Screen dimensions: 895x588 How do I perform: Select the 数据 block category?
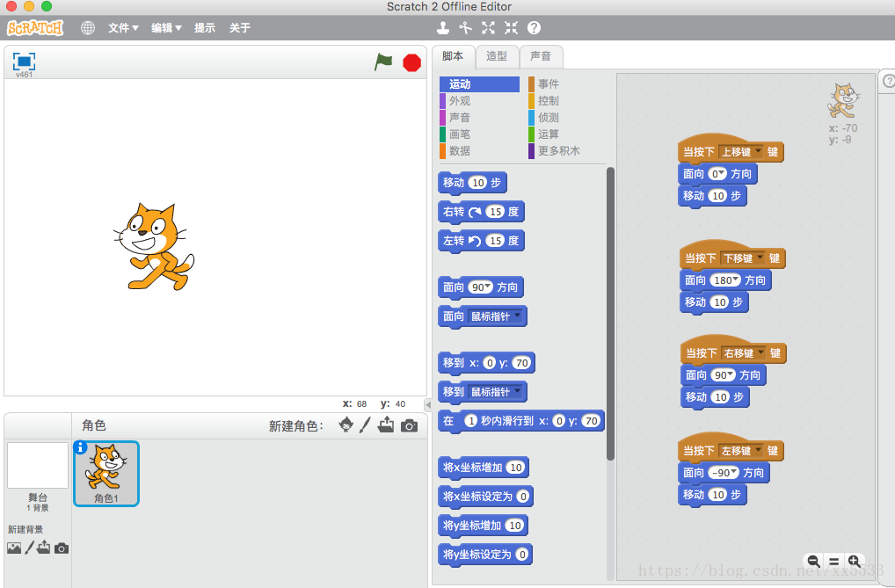[479, 150]
